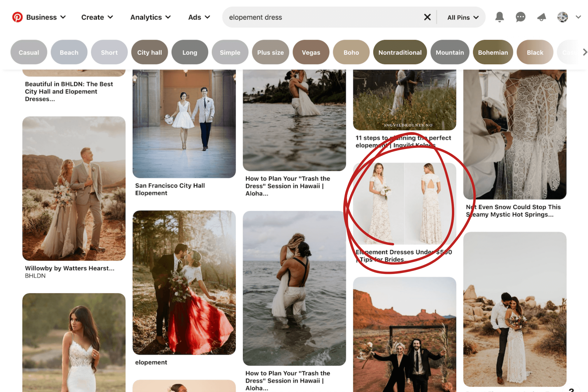Open the desert couple Willowby pin image
Viewport: 588px width, 392px height.
tap(74, 188)
